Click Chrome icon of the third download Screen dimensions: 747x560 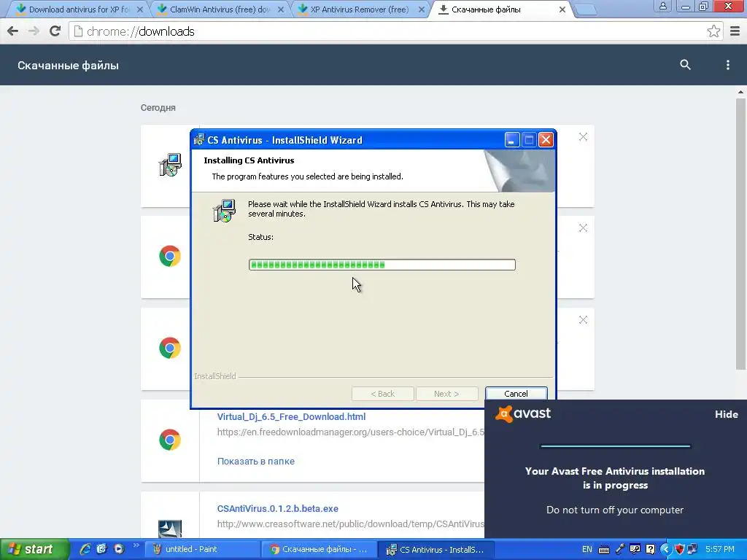(x=170, y=348)
